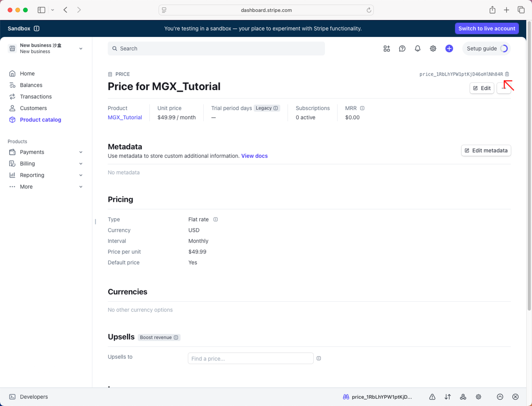Open the three-dots more actions menu
The height and width of the screenshot is (406, 532).
[x=504, y=88]
